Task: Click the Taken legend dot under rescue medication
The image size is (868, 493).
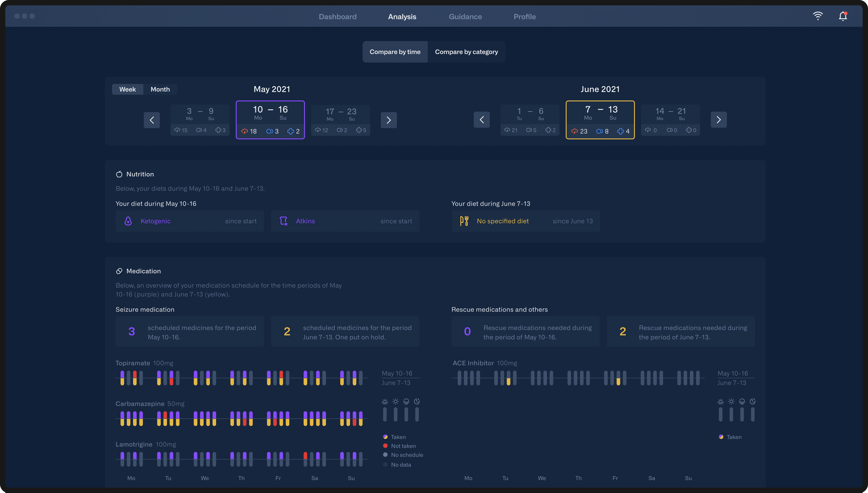Action: click(x=721, y=437)
